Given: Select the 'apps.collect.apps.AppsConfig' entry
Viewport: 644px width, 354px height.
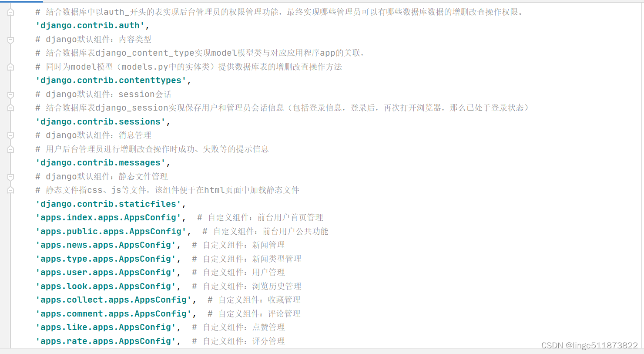Looking at the screenshot, I should coord(114,300).
